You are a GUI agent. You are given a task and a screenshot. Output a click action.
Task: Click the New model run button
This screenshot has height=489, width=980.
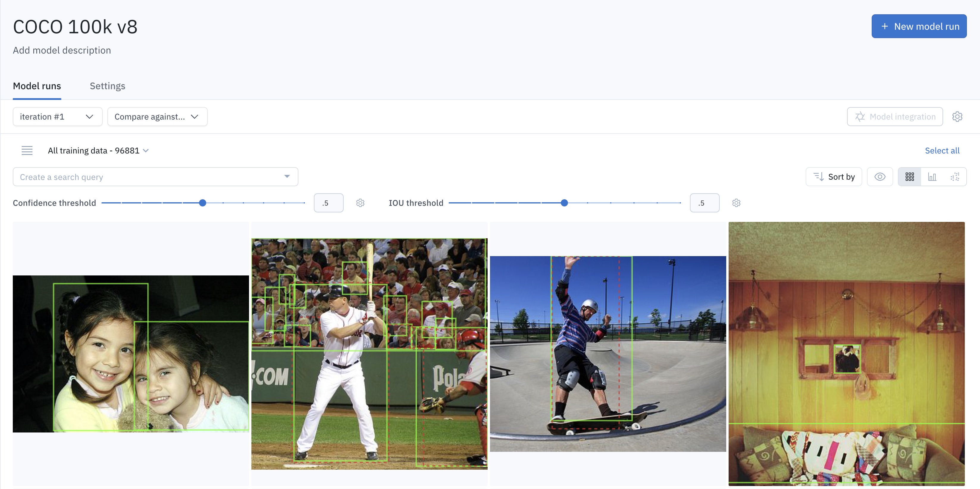tap(919, 26)
